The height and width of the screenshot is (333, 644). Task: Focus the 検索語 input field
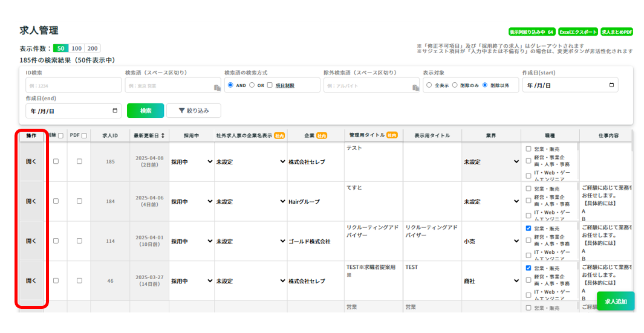173,85
